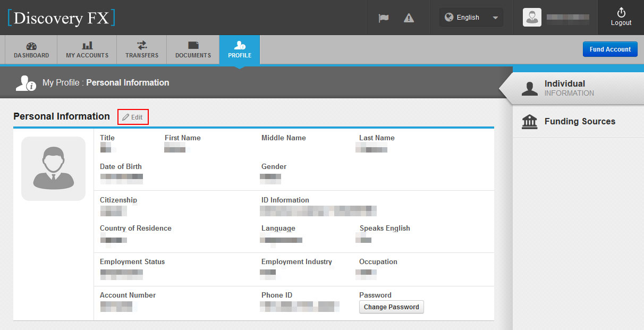This screenshot has height=330, width=644.
Task: Click the Fund Account button
Action: coord(610,49)
